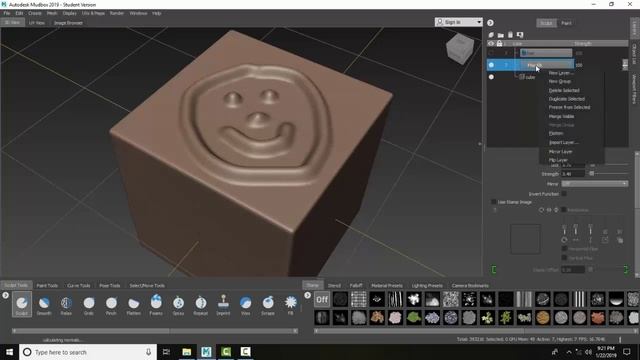Select the Repeat sculpt tool

point(200,304)
